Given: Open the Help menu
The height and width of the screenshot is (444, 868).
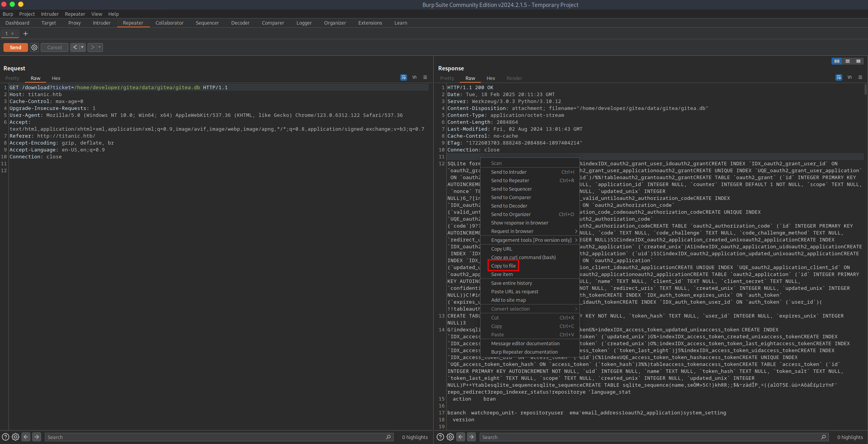Looking at the screenshot, I should click(113, 14).
